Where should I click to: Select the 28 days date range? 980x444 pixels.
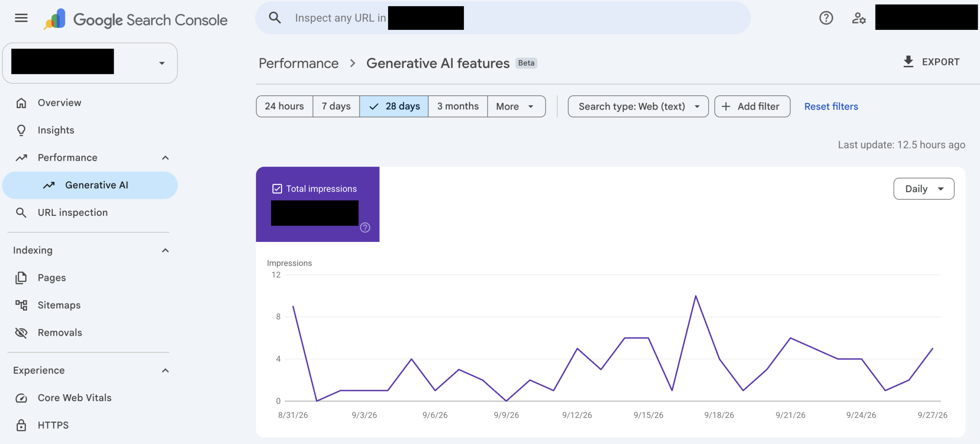click(394, 106)
